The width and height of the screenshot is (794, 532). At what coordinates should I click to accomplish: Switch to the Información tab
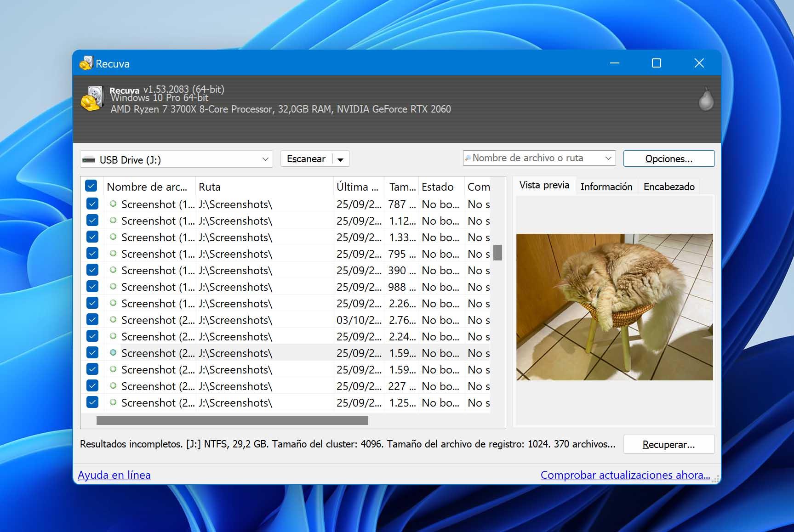606,187
